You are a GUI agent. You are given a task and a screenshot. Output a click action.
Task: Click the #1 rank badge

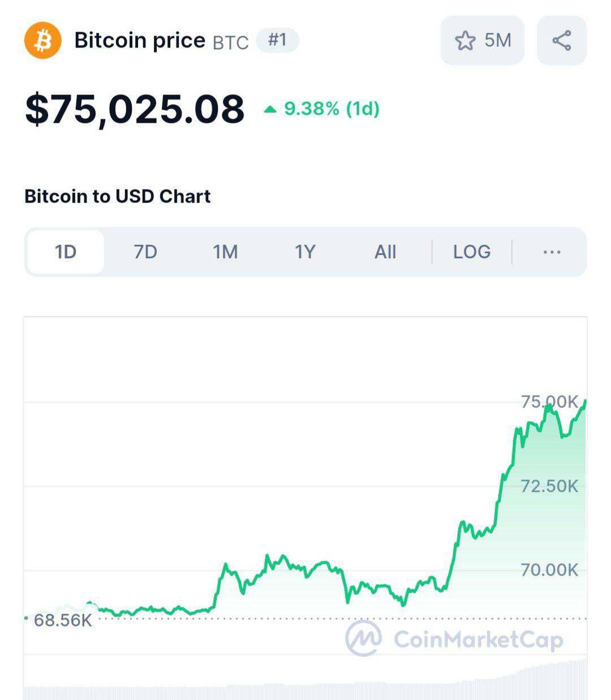277,40
